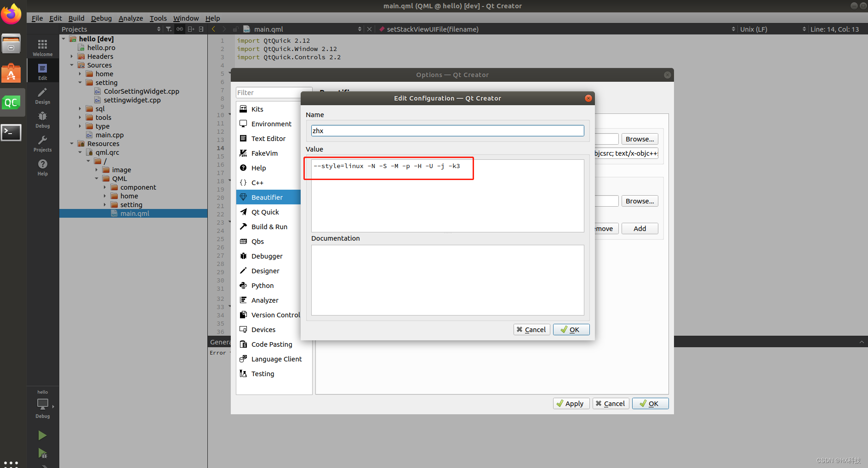
Task: Click the Add button in Options dialog
Action: point(640,229)
